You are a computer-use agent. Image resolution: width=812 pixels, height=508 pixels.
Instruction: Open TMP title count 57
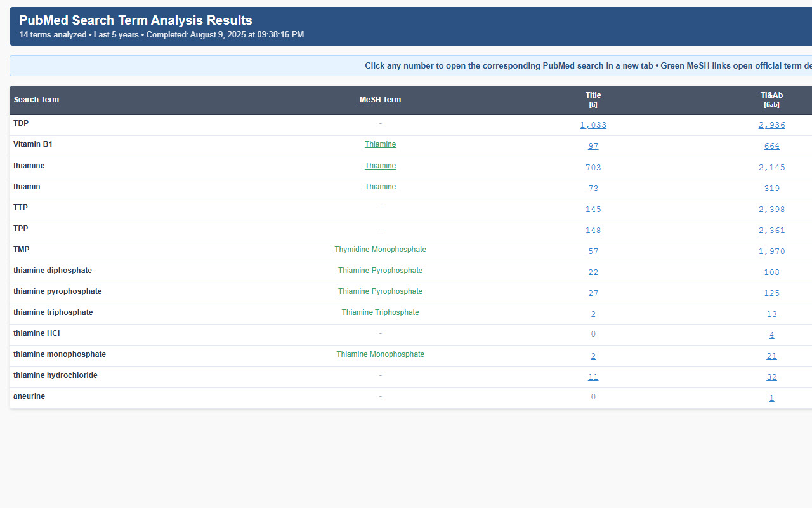[x=593, y=251]
